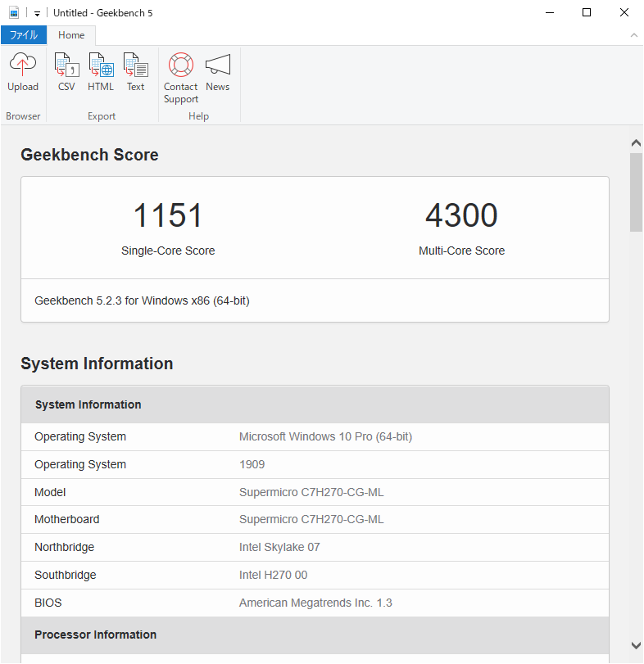Close the Geekbench 5 window
This screenshot has width=644, height=664.
point(624,13)
